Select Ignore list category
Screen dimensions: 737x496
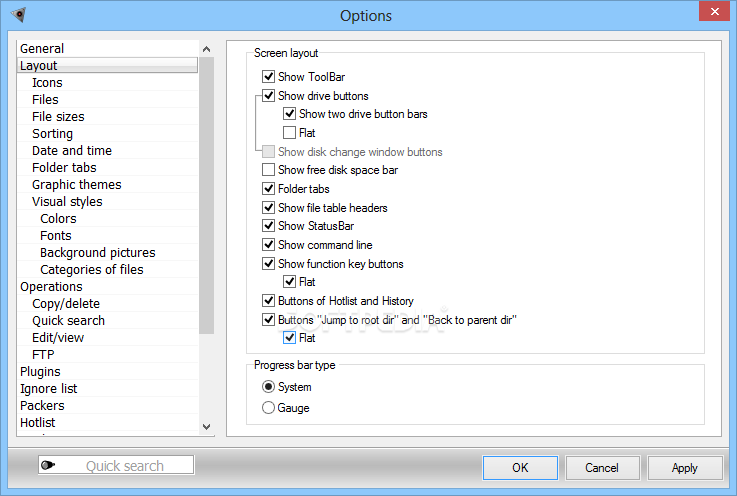(x=108, y=388)
